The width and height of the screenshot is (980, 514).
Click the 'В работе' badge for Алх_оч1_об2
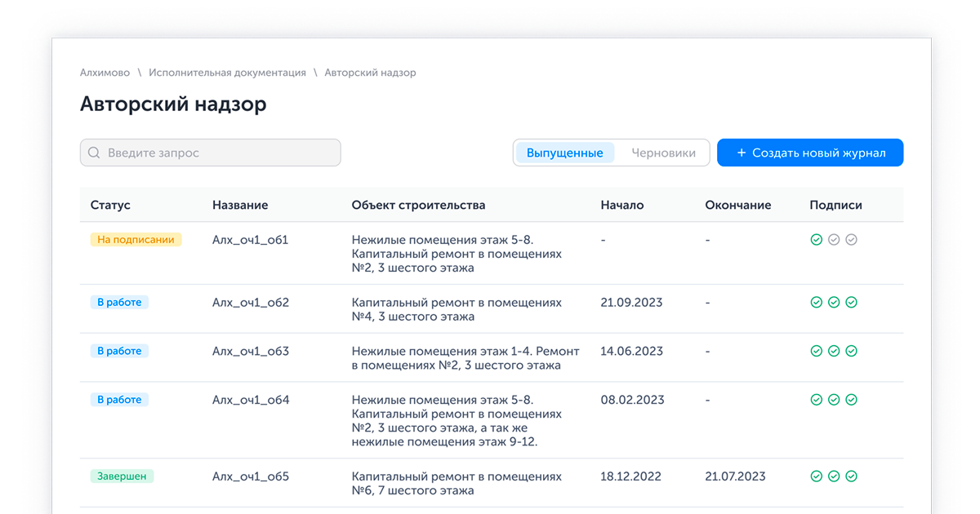pos(119,302)
